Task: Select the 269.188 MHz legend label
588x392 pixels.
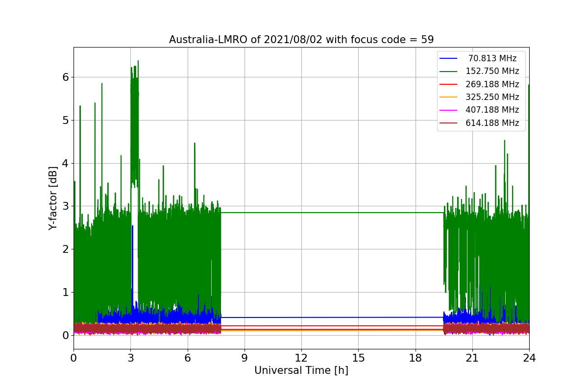Action: pyautogui.click(x=492, y=84)
